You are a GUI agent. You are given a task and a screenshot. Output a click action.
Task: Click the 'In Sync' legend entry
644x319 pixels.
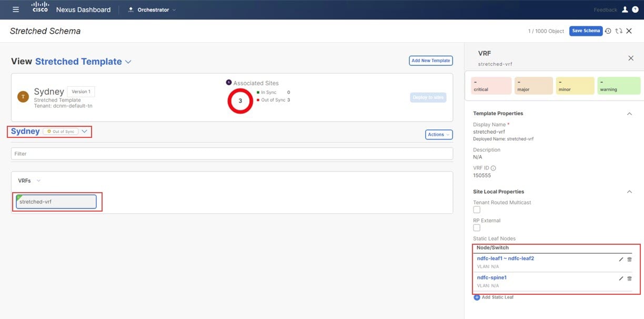tap(274, 93)
